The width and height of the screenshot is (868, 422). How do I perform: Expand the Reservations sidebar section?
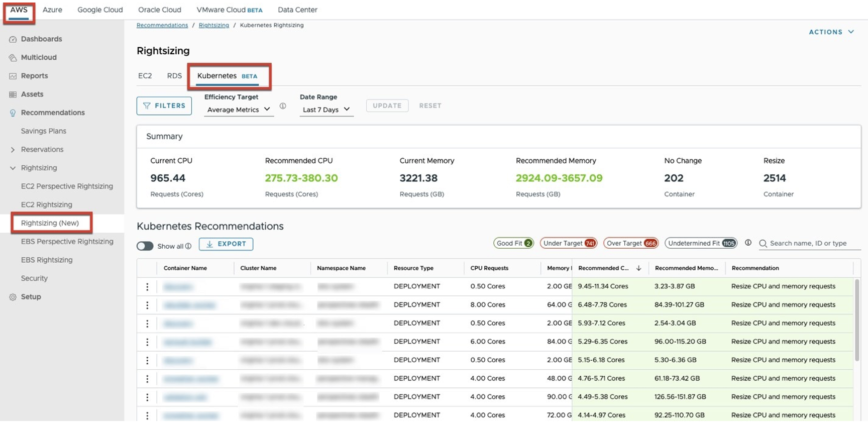click(x=13, y=150)
